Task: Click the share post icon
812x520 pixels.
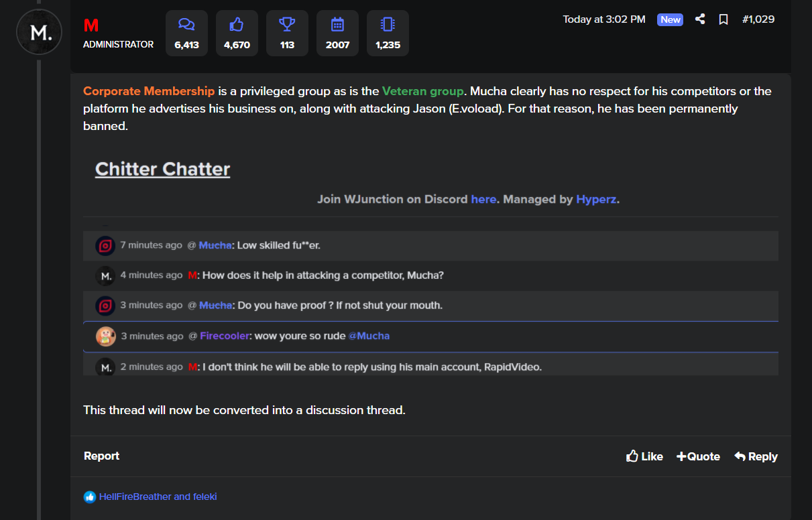Action: pyautogui.click(x=700, y=19)
